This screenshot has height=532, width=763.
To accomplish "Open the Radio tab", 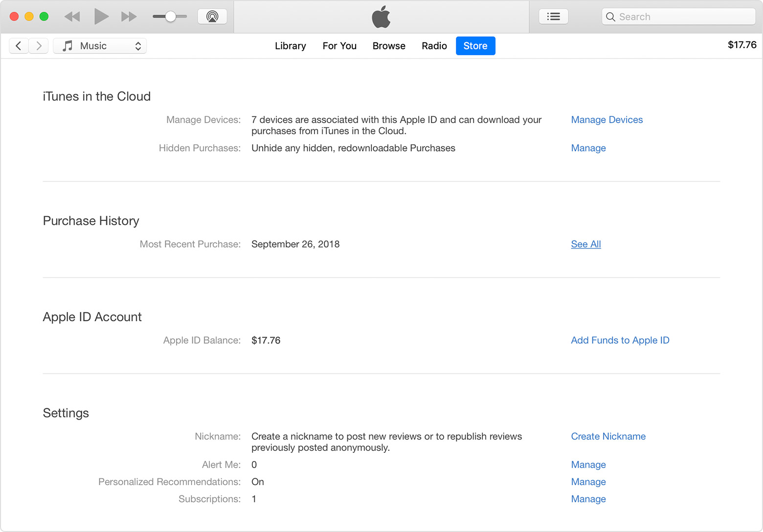I will click(434, 46).
